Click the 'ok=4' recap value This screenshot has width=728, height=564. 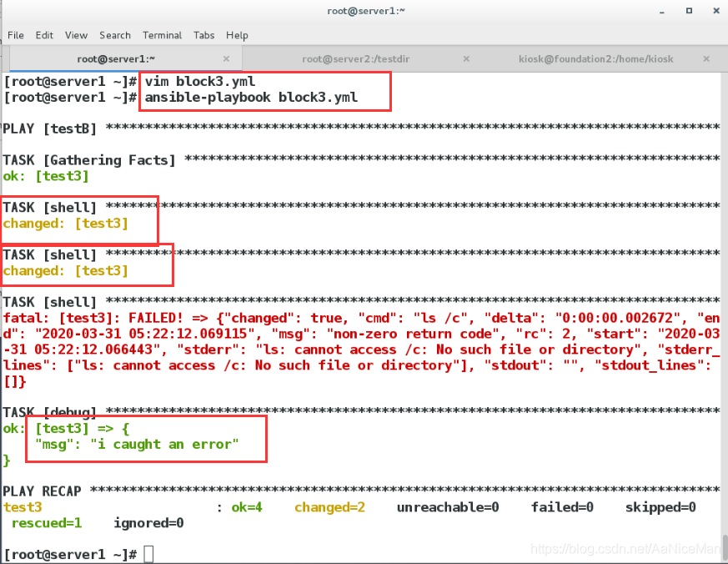click(x=247, y=507)
